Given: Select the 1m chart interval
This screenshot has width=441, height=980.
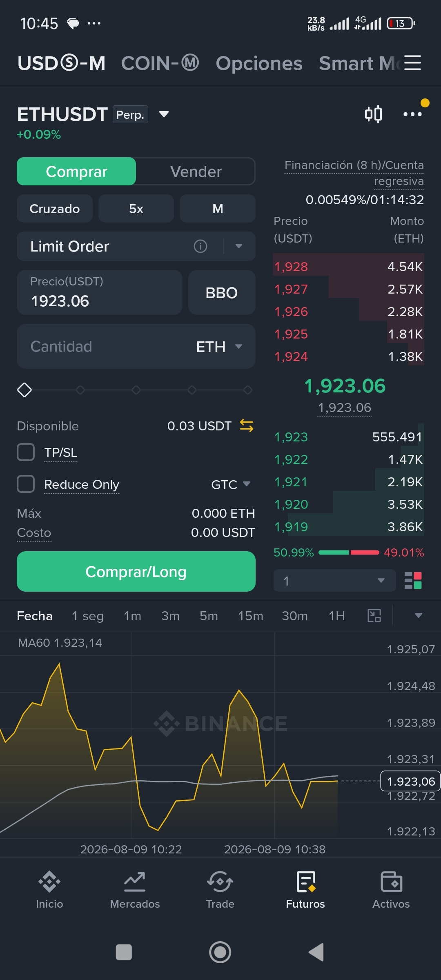Looking at the screenshot, I should 133,616.
